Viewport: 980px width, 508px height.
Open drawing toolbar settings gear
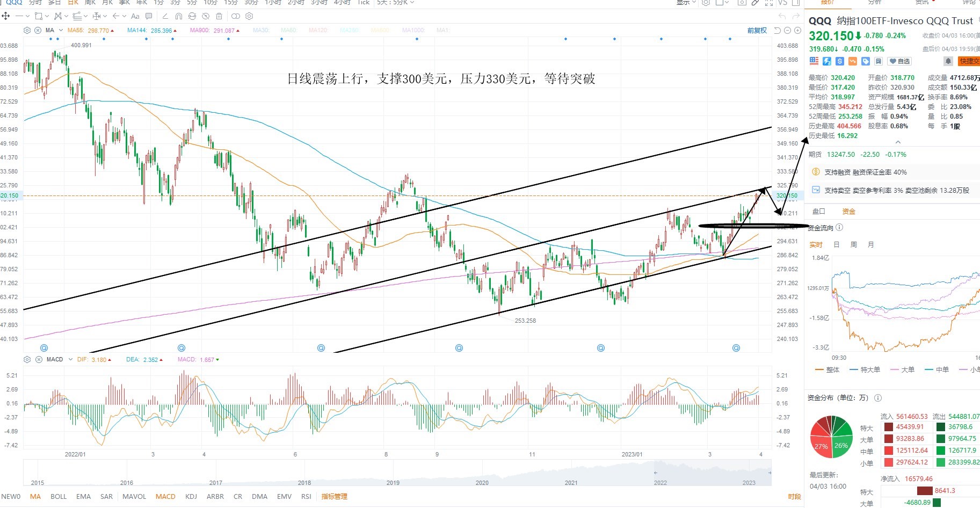(249, 16)
